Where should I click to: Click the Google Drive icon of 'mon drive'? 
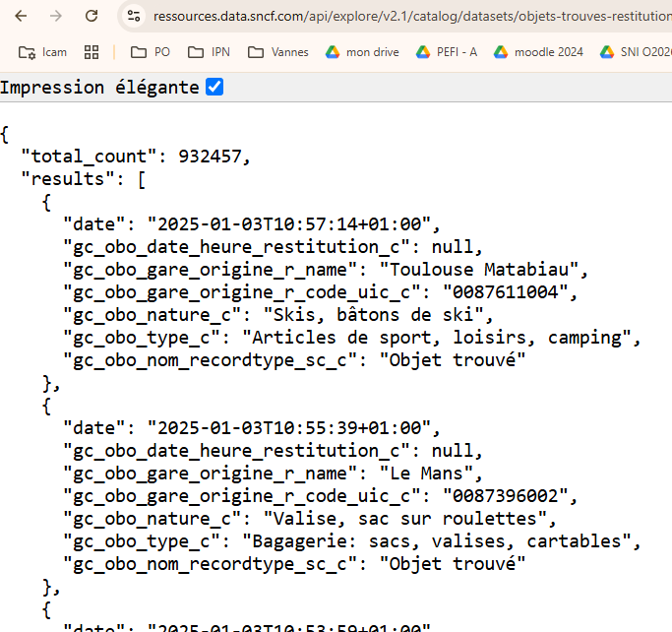click(333, 52)
